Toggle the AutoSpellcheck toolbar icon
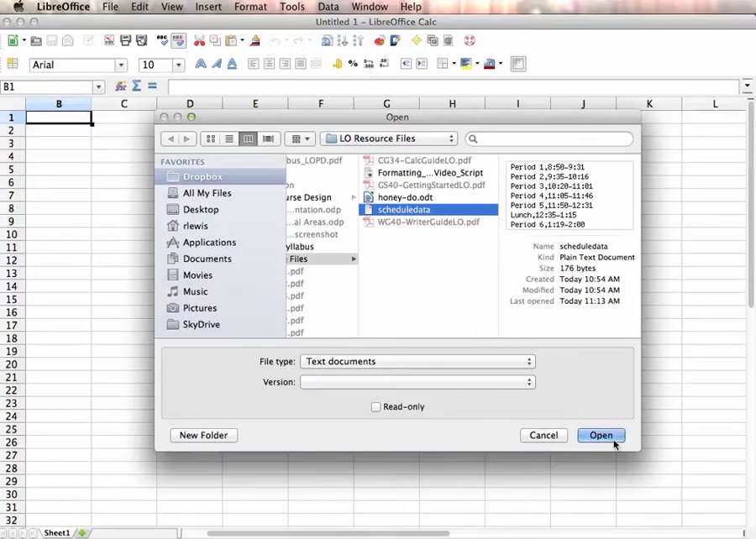756x539 pixels. 178,40
